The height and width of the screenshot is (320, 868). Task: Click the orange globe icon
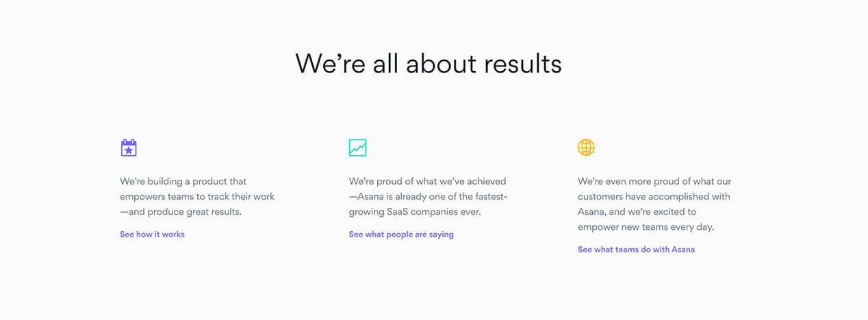(x=586, y=148)
